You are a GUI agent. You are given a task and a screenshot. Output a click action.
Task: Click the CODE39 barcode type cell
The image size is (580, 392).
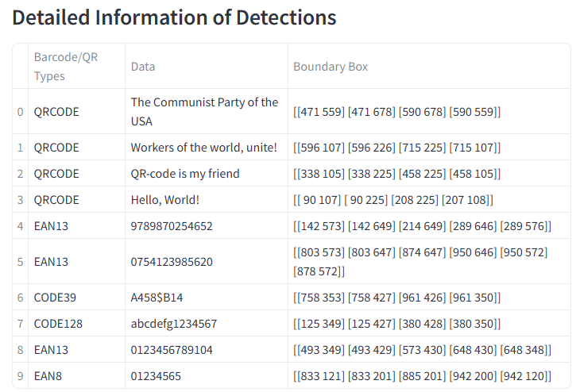click(x=55, y=298)
